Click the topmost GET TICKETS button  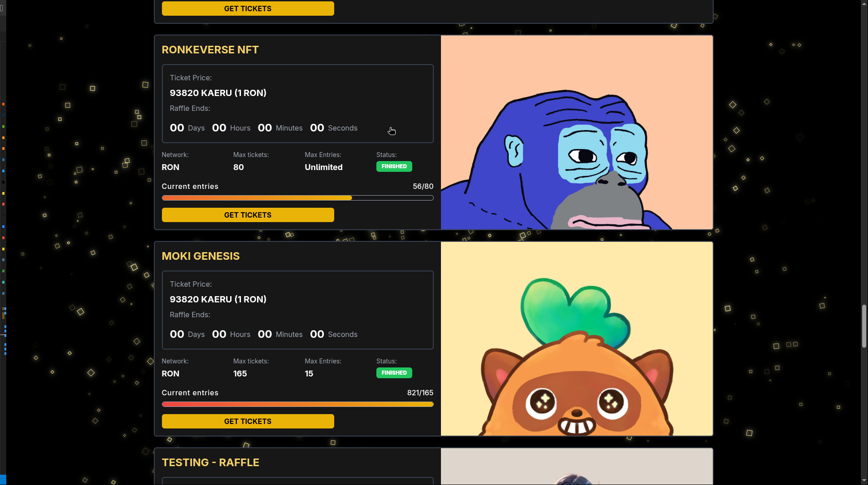pos(248,8)
